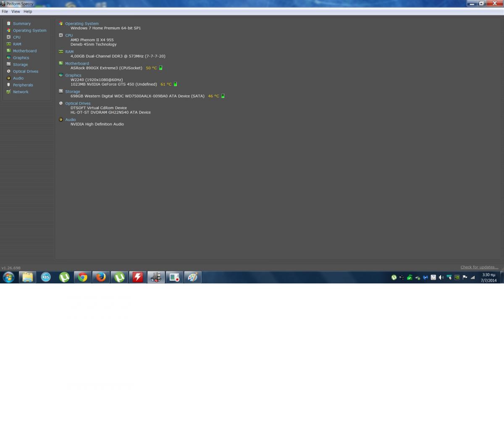This screenshot has width=504, height=427.
Task: Open the File menu
Action: 5,11
